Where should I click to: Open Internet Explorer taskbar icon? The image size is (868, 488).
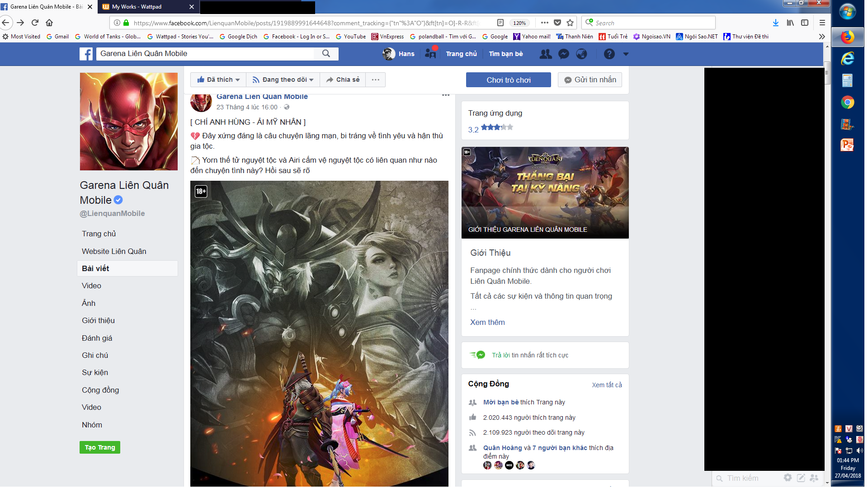(x=848, y=58)
